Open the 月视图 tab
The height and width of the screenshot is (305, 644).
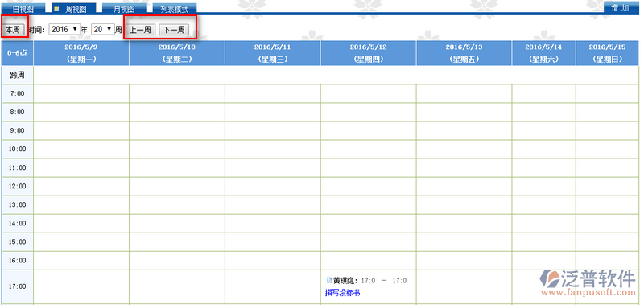click(124, 9)
